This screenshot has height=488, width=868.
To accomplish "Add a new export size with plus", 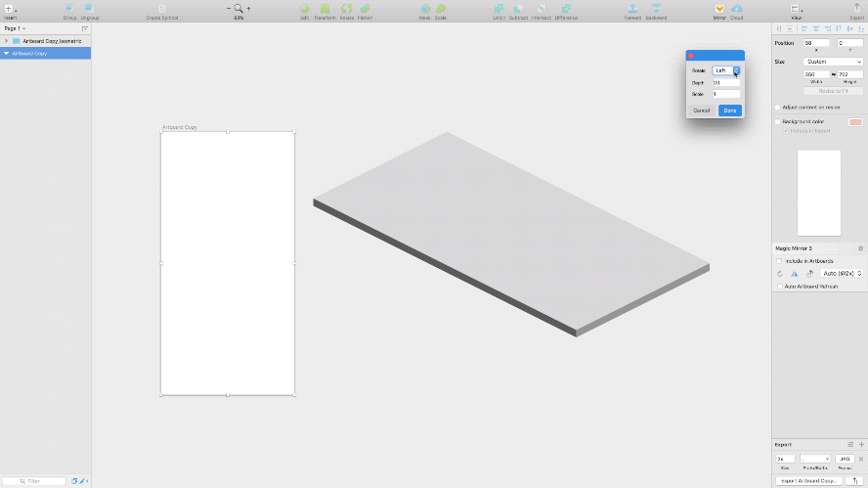I will tap(861, 444).
